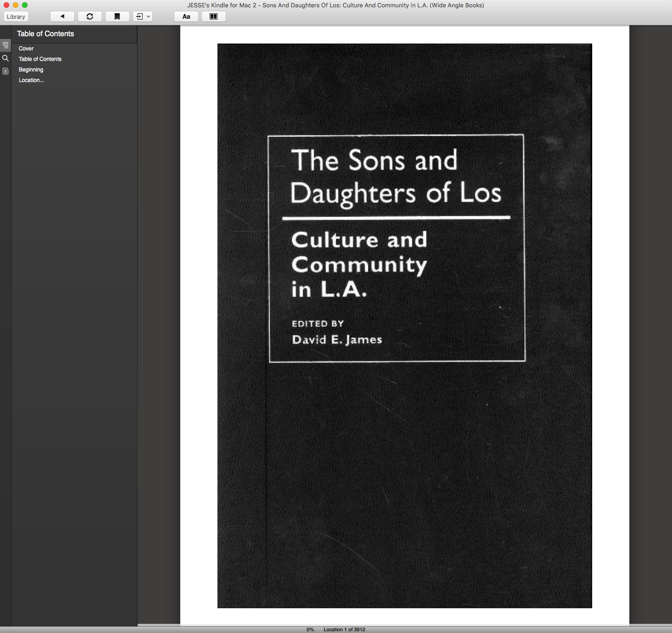Image resolution: width=672 pixels, height=633 pixels.
Task: Show Table of Contents sidebar icon
Action: coord(6,45)
